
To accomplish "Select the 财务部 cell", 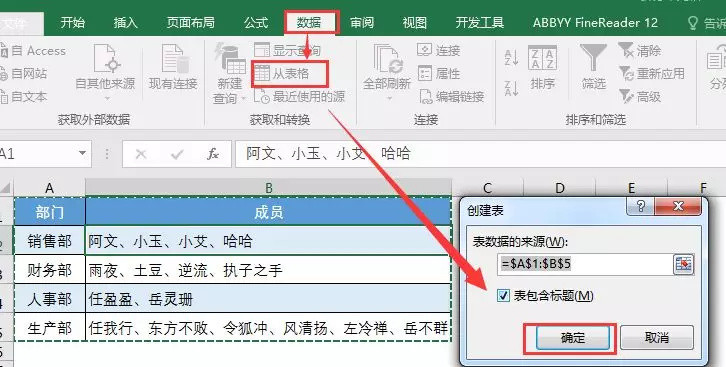I will (x=50, y=270).
